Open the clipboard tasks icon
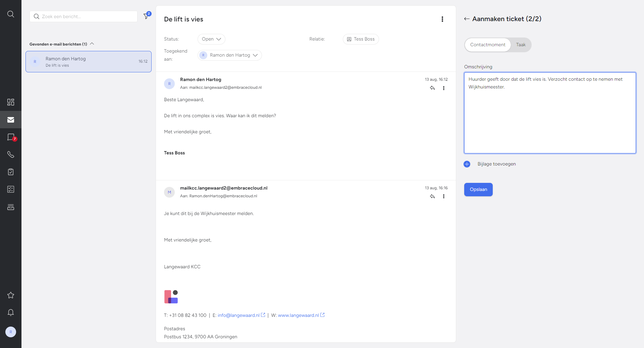 click(11, 172)
